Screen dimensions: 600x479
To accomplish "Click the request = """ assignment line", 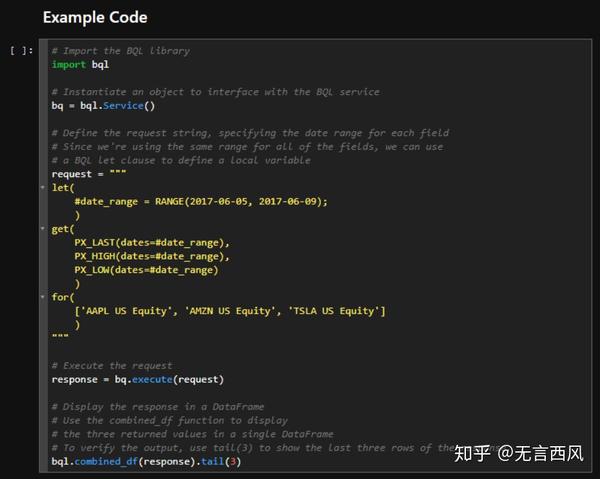I will click(x=89, y=174).
